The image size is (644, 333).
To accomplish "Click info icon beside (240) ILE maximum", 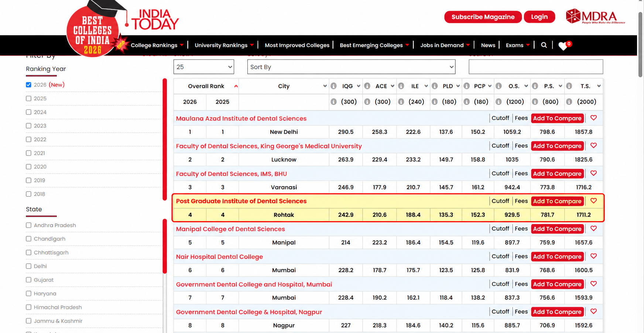I will point(401,102).
